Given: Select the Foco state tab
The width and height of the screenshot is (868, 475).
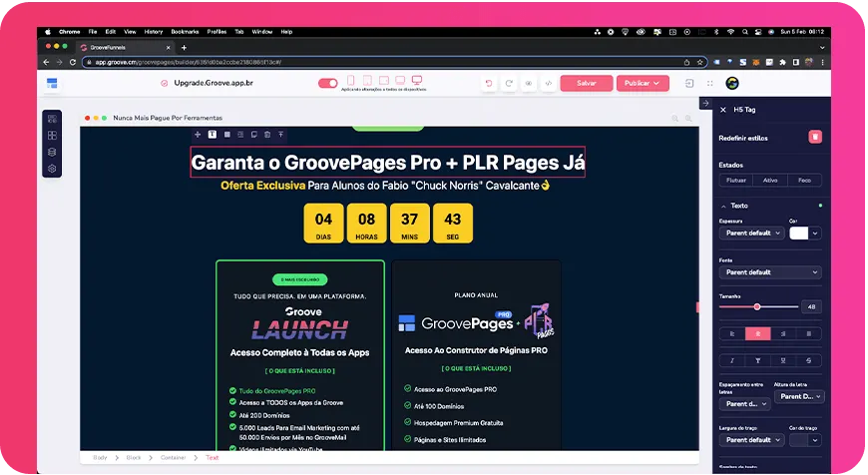Looking at the screenshot, I should pyautogui.click(x=804, y=180).
